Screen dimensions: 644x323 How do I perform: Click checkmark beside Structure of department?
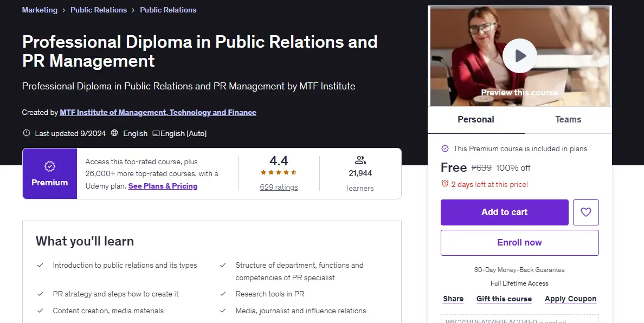(x=223, y=265)
